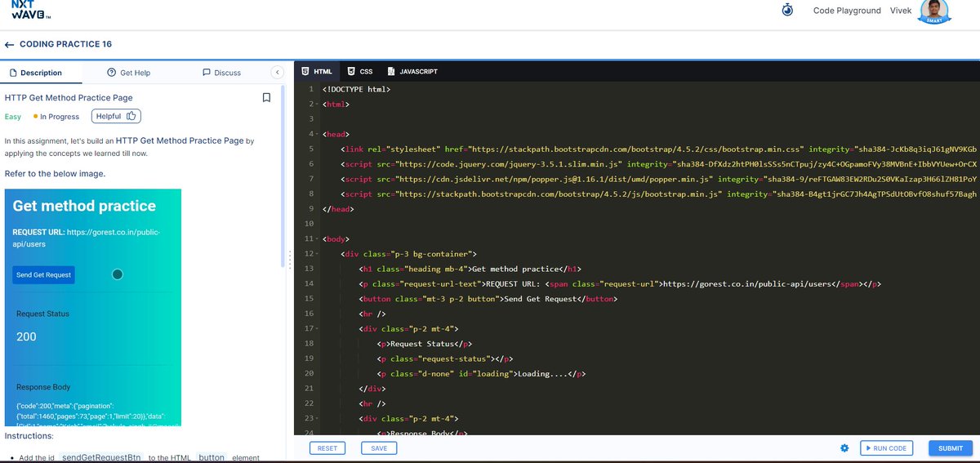This screenshot has height=463, width=980.
Task: Select the JAVASCRIPT editor tab
Action: point(412,72)
